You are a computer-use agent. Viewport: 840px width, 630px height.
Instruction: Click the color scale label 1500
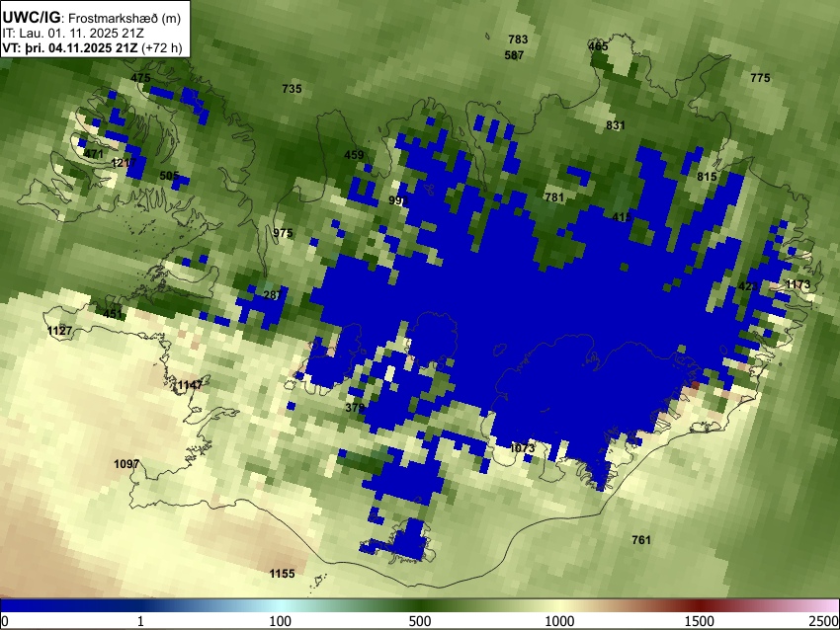[x=700, y=621]
